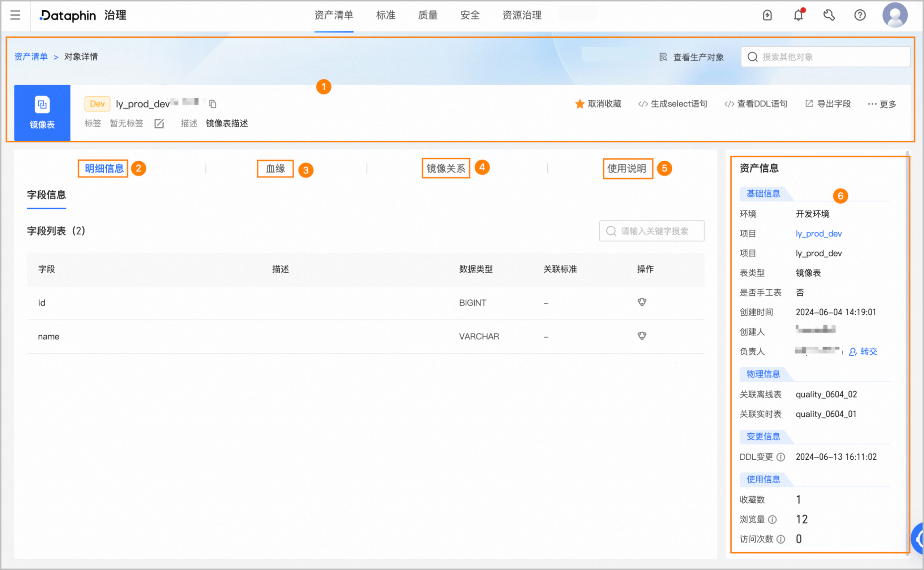
Task: Click DDL change time 2024-06-13 16:11:02
Action: [836, 457]
